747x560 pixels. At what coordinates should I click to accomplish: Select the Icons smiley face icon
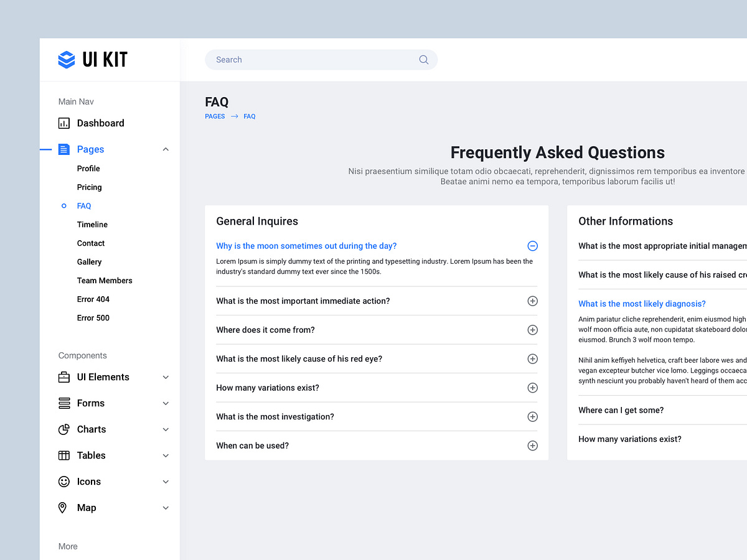(63, 481)
